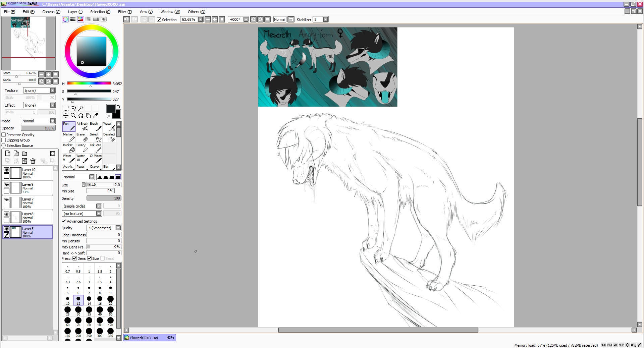Image resolution: width=644 pixels, height=348 pixels.
Task: Choose the lasso selection tool
Action: coord(73,108)
